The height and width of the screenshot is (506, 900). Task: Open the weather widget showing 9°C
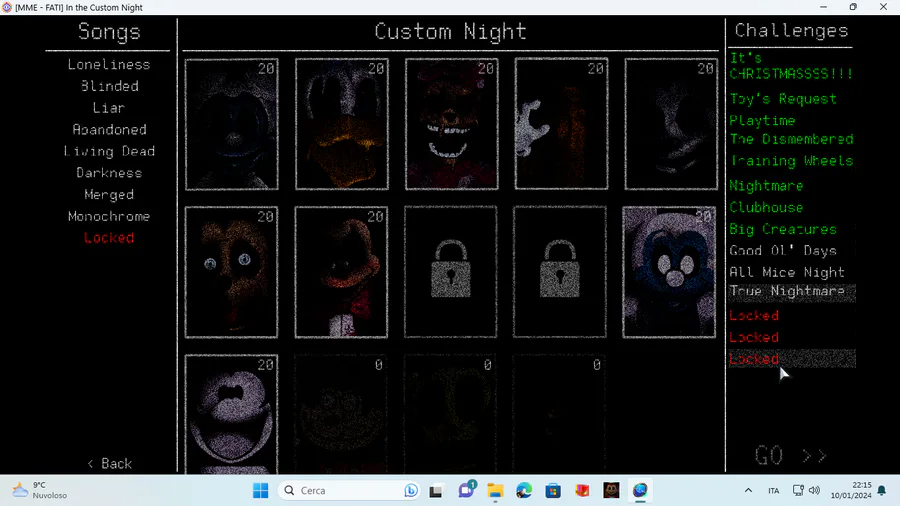click(x=40, y=490)
